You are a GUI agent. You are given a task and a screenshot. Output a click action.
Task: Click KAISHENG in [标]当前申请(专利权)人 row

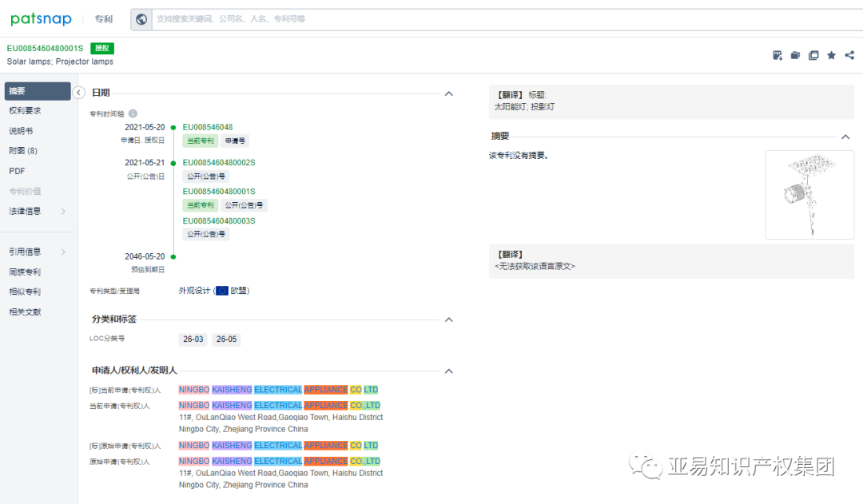point(232,390)
